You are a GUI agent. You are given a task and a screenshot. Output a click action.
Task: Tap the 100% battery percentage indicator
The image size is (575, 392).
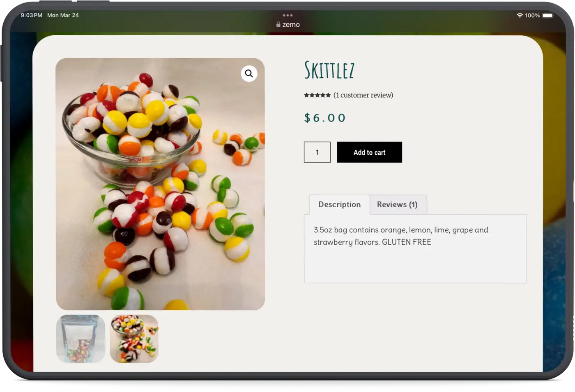pyautogui.click(x=532, y=15)
